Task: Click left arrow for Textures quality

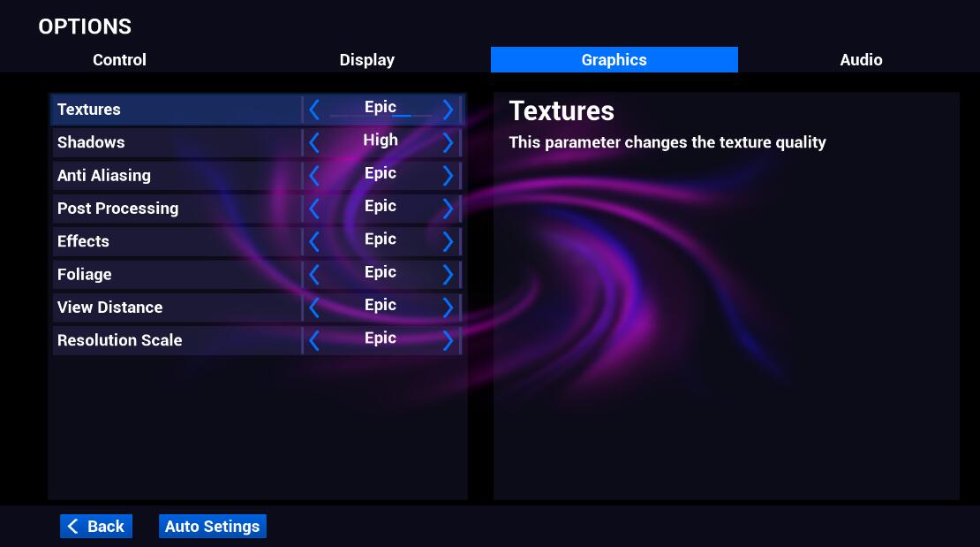Action: (x=314, y=110)
